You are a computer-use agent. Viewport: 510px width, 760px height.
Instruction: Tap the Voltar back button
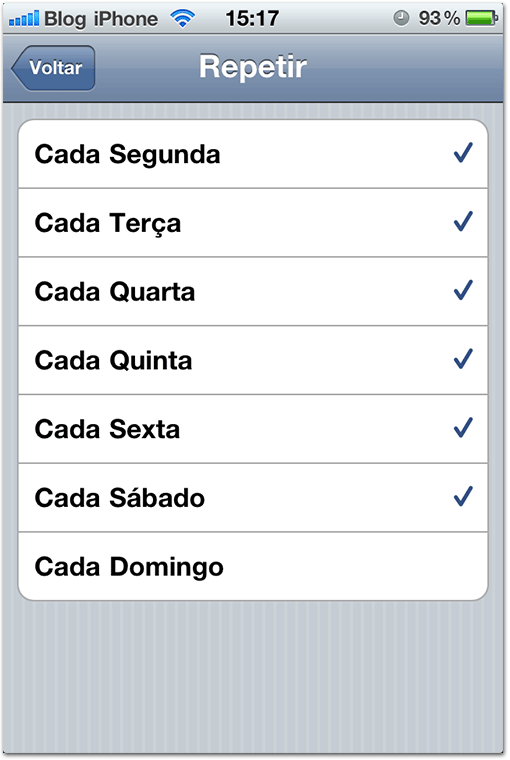click(53, 68)
